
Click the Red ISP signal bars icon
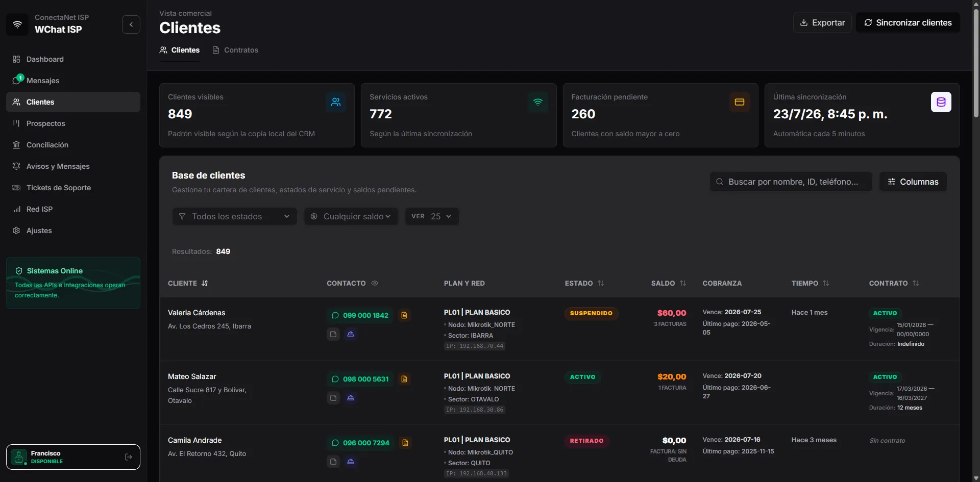point(16,209)
